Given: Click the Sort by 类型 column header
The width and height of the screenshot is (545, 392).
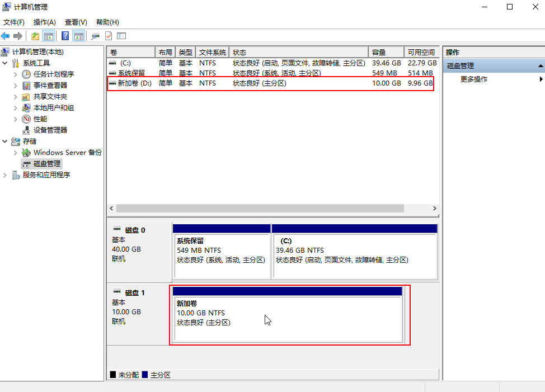Looking at the screenshot, I should pos(186,53).
